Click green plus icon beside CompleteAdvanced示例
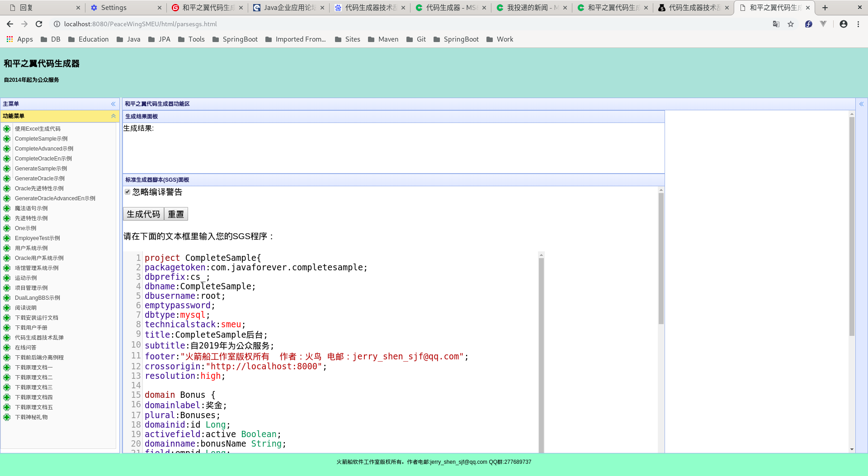 [7, 149]
